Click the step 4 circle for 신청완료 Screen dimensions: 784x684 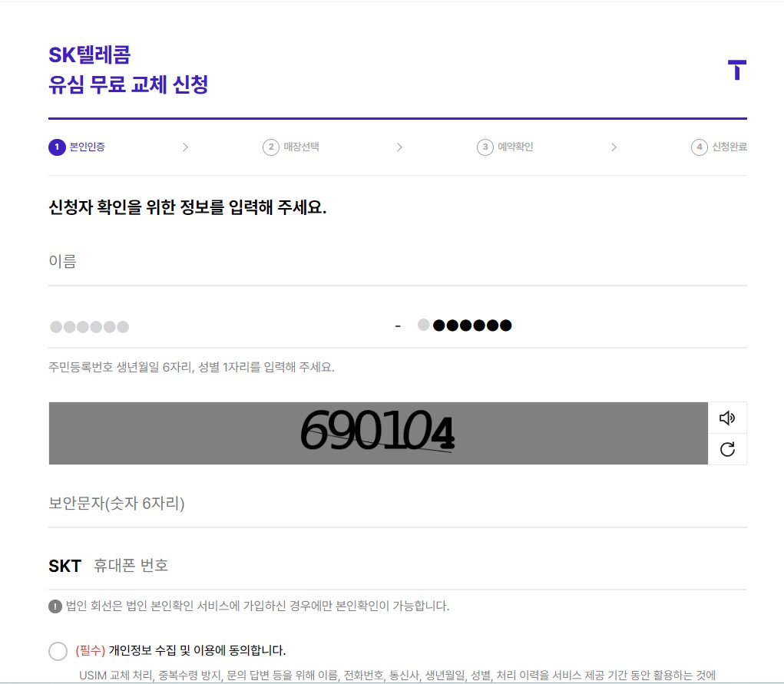pyautogui.click(x=700, y=147)
